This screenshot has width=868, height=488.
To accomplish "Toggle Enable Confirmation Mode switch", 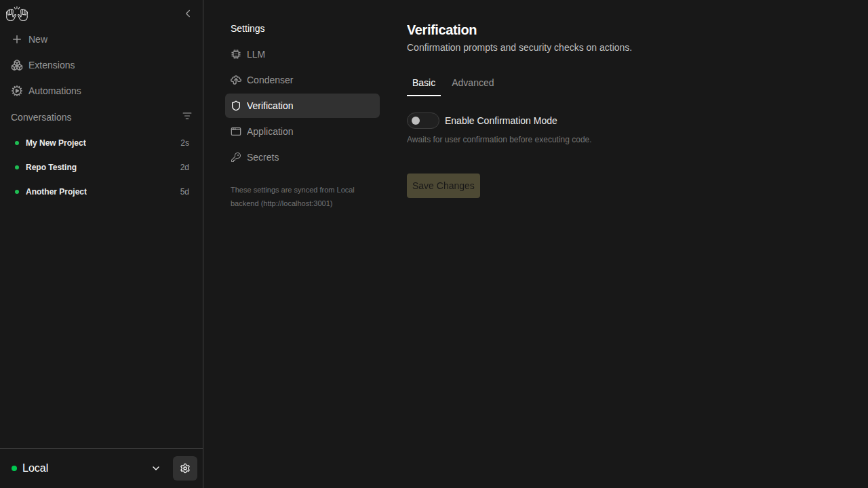I will (423, 121).
